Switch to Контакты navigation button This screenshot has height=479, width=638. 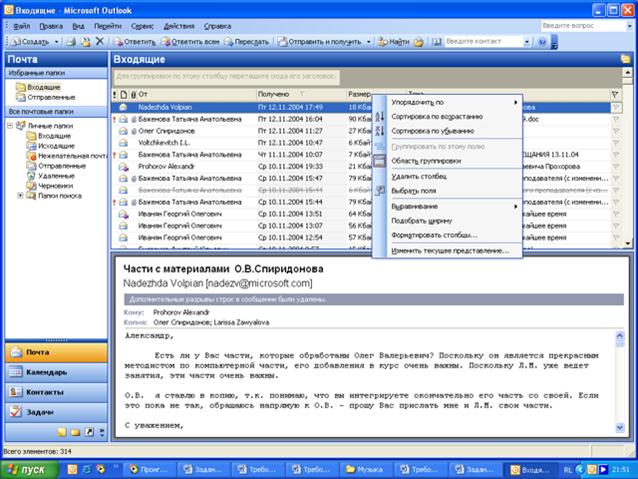[56, 392]
